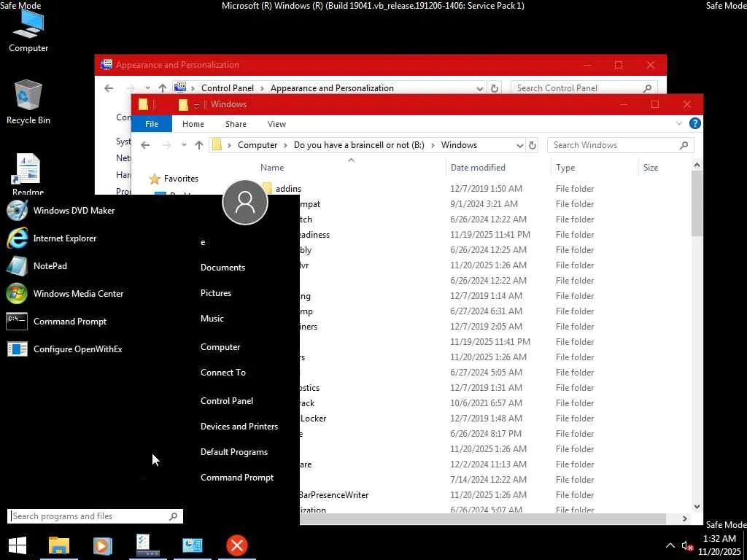Screen dimensions: 747x560
Task: Go up one folder level in Explorer
Action: pos(199,145)
